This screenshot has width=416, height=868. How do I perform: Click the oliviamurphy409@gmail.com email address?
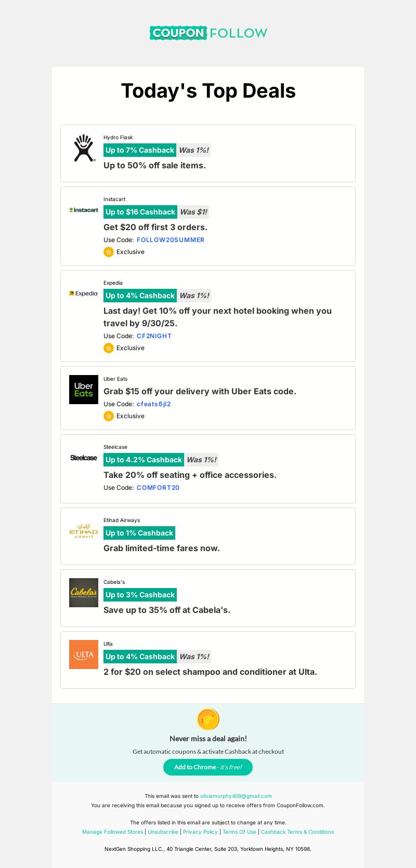[x=236, y=796]
